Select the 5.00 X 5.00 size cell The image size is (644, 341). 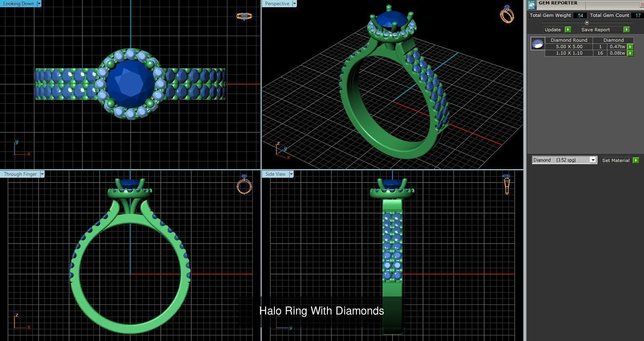[569, 47]
